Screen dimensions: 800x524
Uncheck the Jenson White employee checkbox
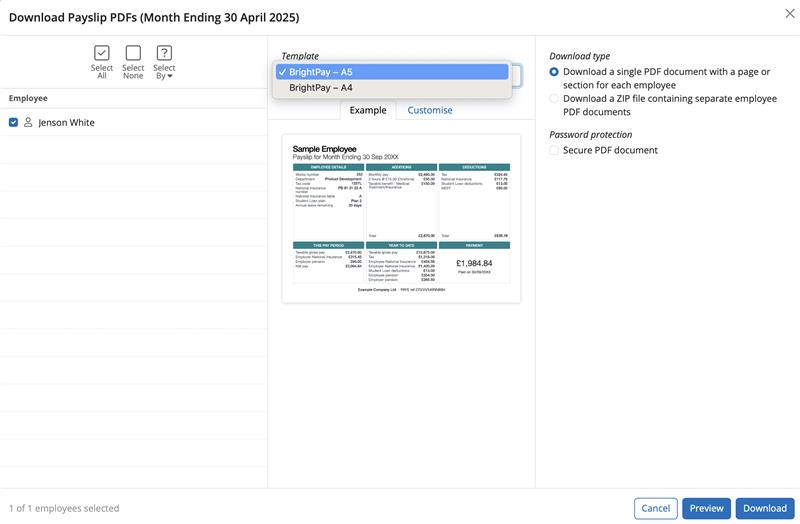13,122
